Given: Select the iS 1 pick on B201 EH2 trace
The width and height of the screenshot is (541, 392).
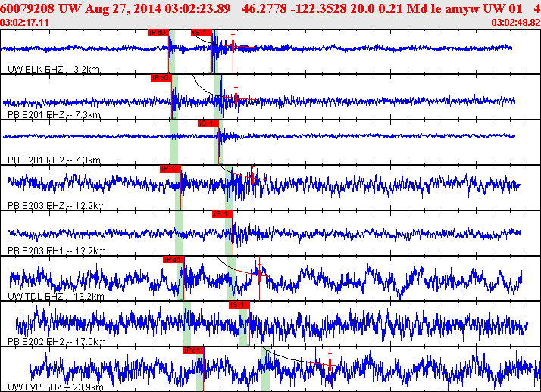Looking at the screenshot, I should [x=208, y=123].
